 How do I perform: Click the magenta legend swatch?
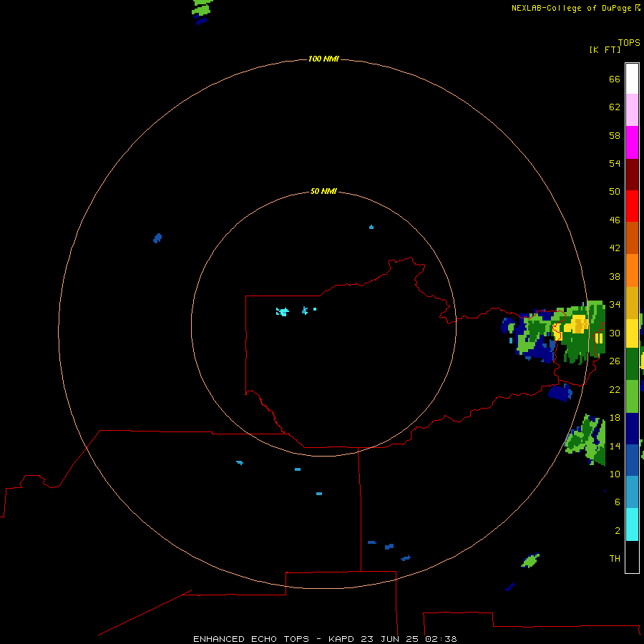click(x=632, y=142)
